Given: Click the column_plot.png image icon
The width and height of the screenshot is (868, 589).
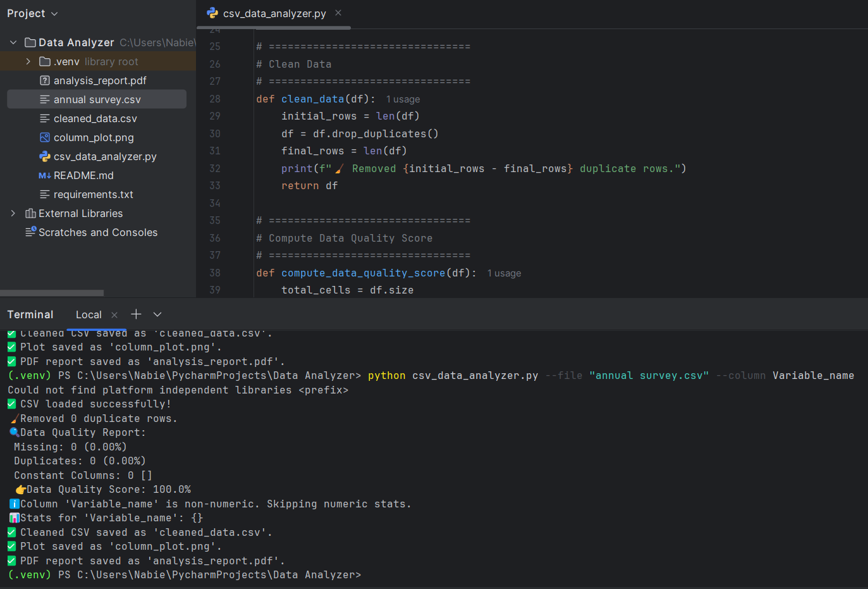Looking at the screenshot, I should (x=45, y=137).
